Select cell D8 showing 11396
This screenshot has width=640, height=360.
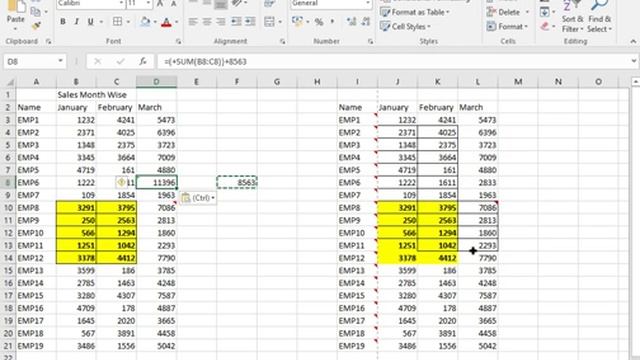coord(157,182)
